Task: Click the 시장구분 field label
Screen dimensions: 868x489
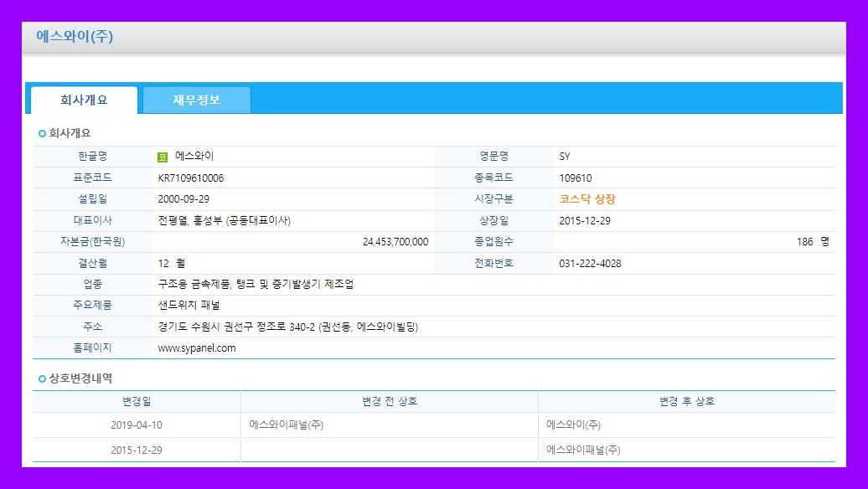Action: pos(493,199)
